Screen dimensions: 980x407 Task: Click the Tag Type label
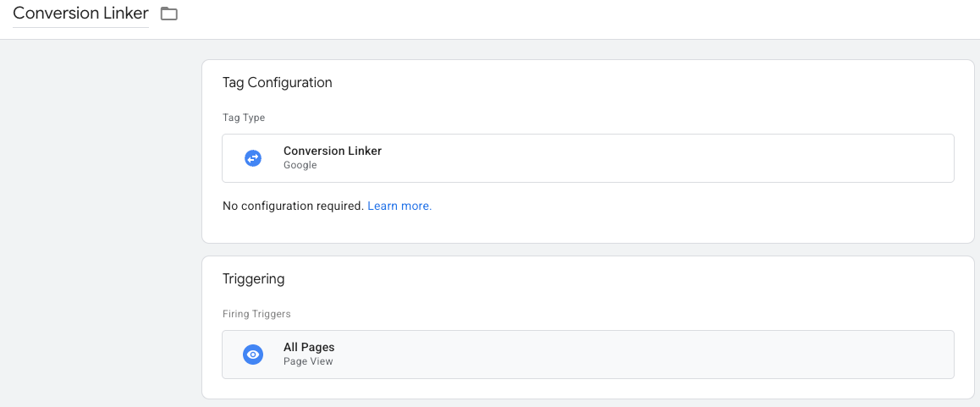[244, 118]
